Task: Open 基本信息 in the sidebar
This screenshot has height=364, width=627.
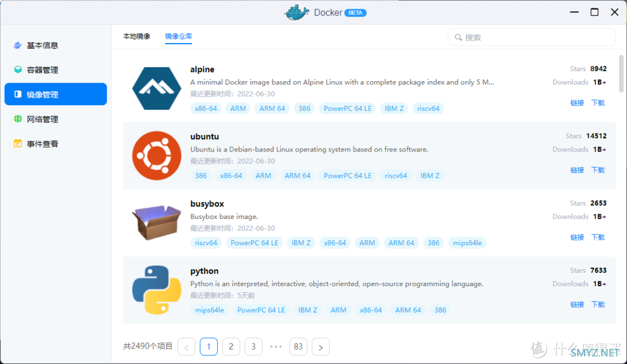Action: tap(56, 45)
